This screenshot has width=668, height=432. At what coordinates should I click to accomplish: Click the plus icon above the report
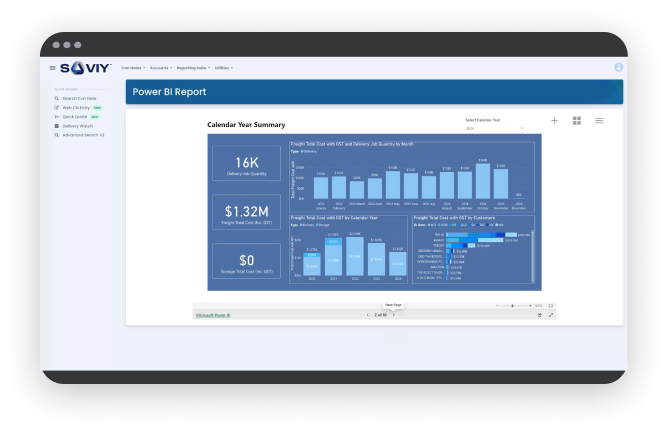click(554, 121)
